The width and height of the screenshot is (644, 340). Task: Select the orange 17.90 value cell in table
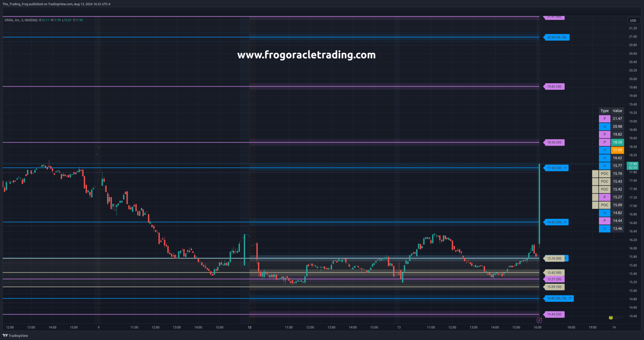617,150
